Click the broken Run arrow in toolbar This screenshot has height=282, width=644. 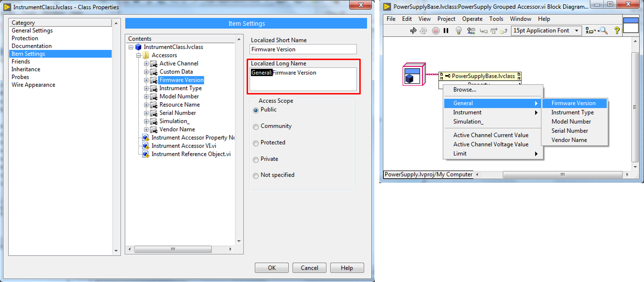click(x=413, y=31)
